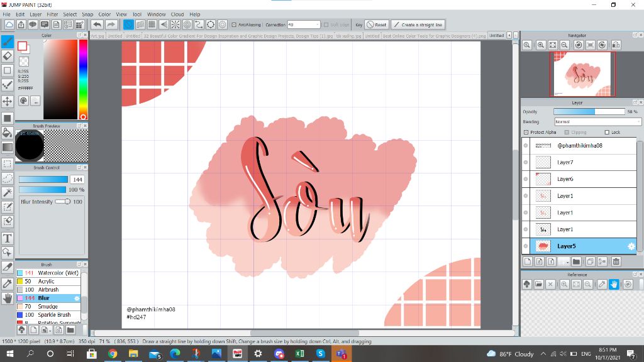Select the Airbrush brush
Viewport: 644px width, 362px height.
pyautogui.click(x=48, y=290)
